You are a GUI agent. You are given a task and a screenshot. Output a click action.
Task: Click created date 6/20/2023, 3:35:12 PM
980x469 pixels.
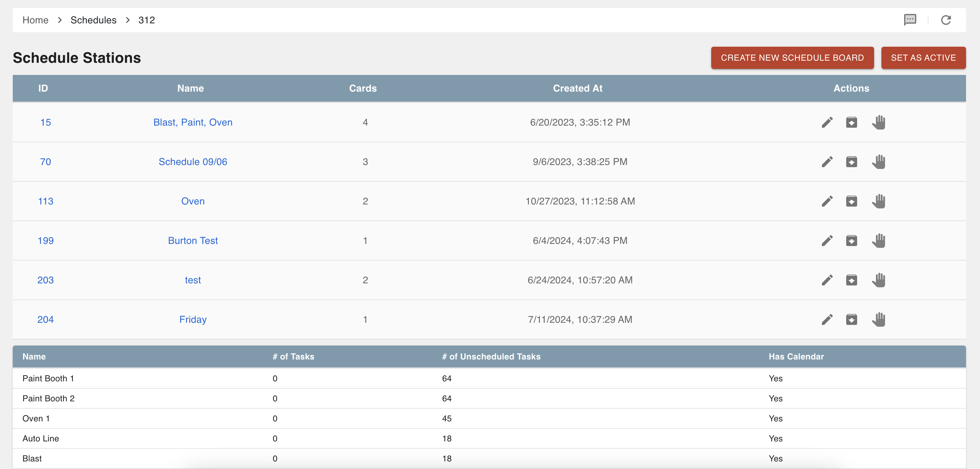pos(580,123)
